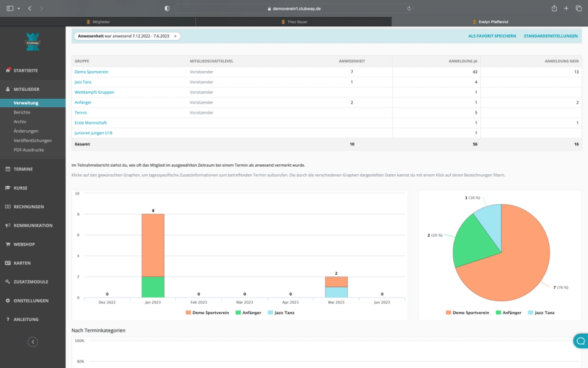Reload the page
This screenshot has width=588, height=368.
[409, 8]
